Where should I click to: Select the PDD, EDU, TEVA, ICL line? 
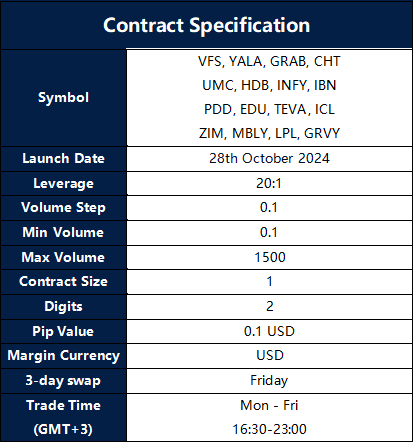269,109
